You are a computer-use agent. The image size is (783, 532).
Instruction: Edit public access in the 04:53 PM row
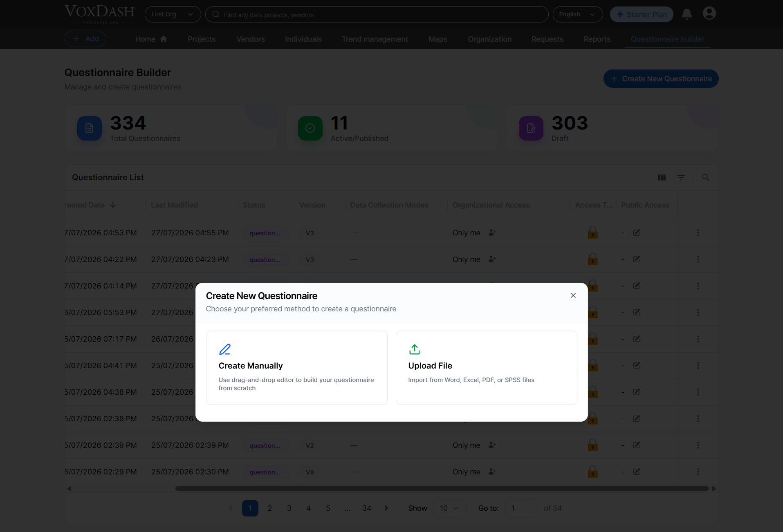pos(636,232)
